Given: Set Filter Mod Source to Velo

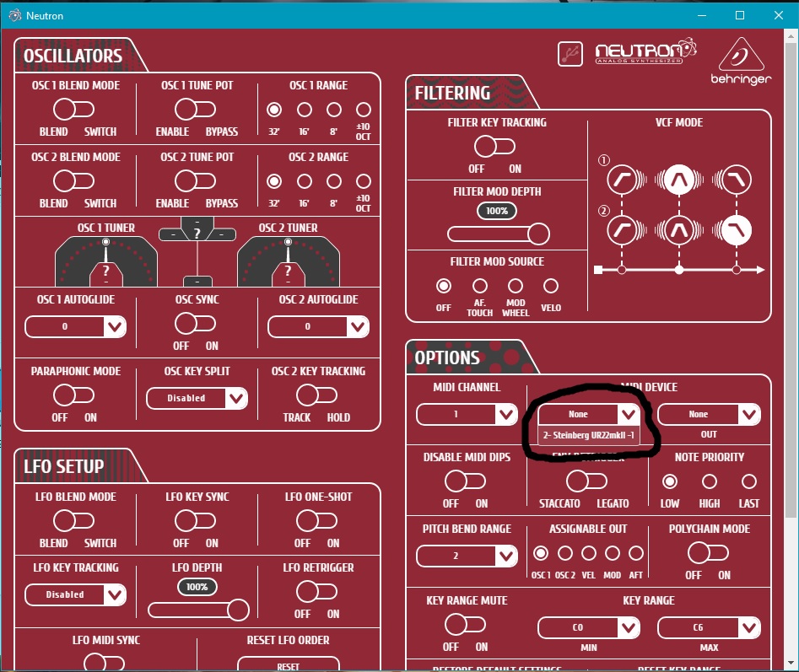Looking at the screenshot, I should point(551,286).
